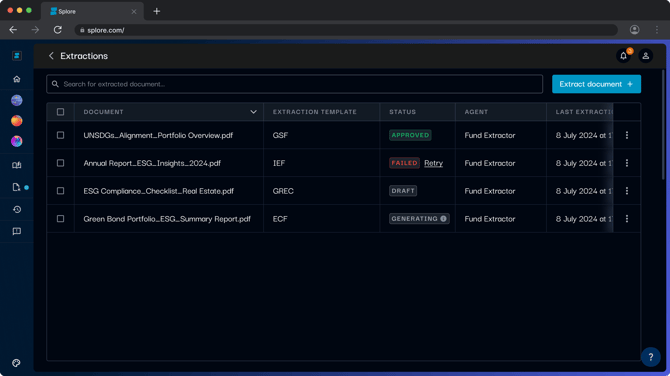Toggle the Document column sort chevron

253,112
